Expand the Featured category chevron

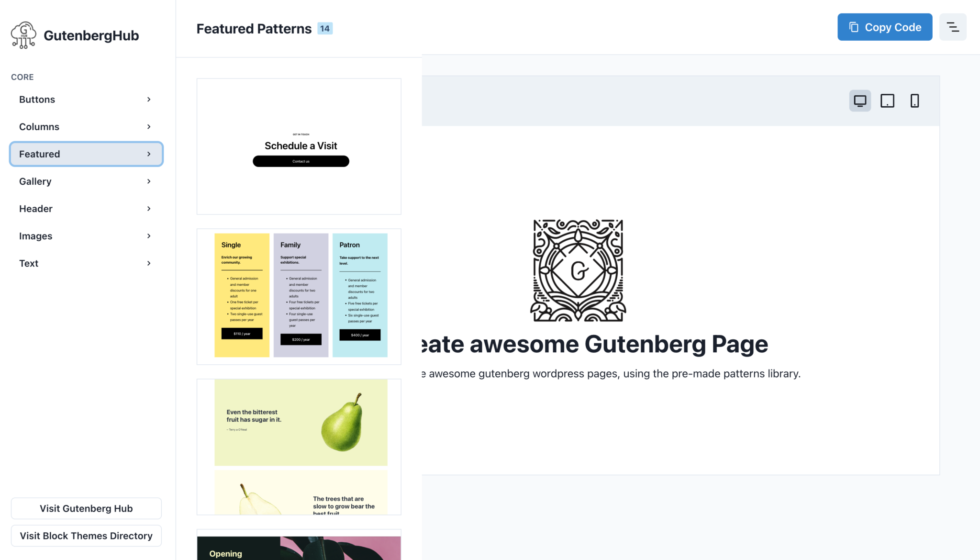(149, 154)
